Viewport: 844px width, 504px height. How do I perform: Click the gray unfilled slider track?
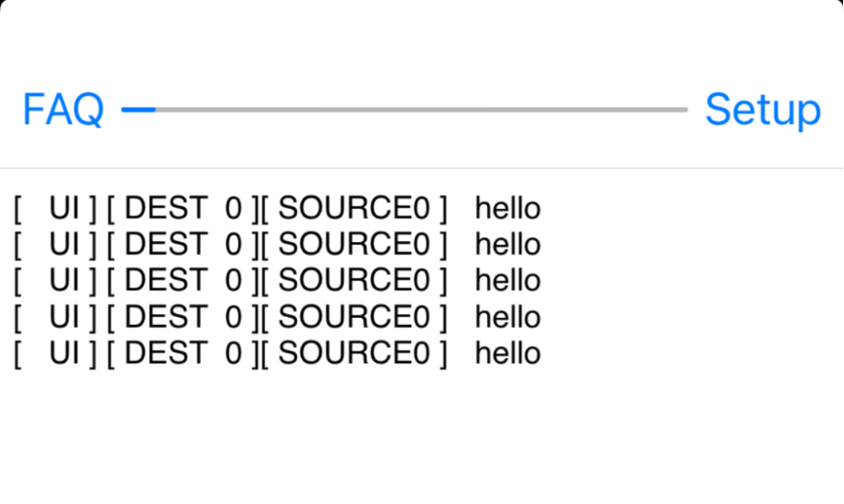tap(421, 110)
